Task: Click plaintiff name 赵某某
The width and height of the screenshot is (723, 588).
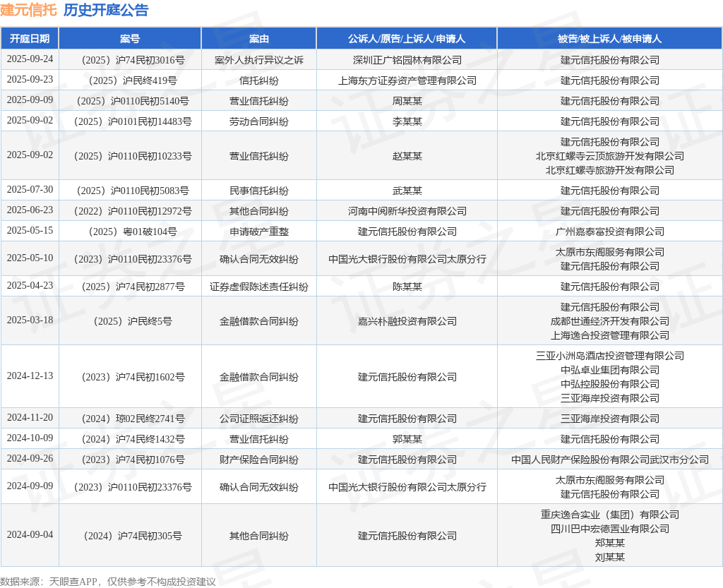Action: 407,156
